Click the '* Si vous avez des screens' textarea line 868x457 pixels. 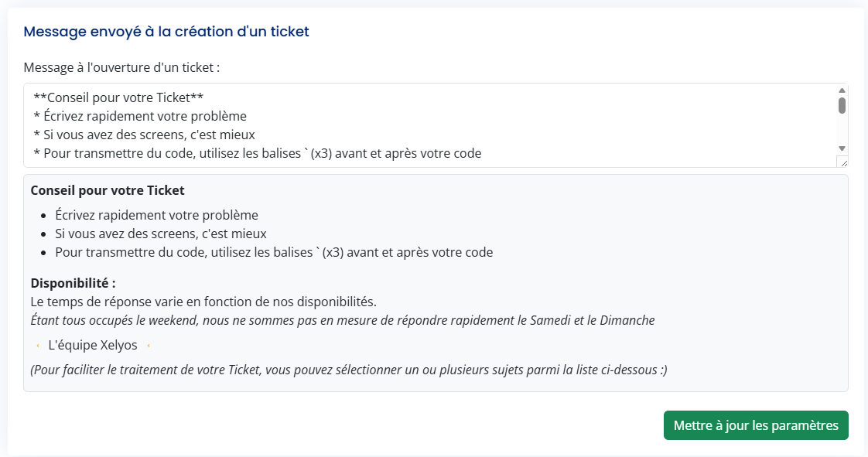(144, 135)
